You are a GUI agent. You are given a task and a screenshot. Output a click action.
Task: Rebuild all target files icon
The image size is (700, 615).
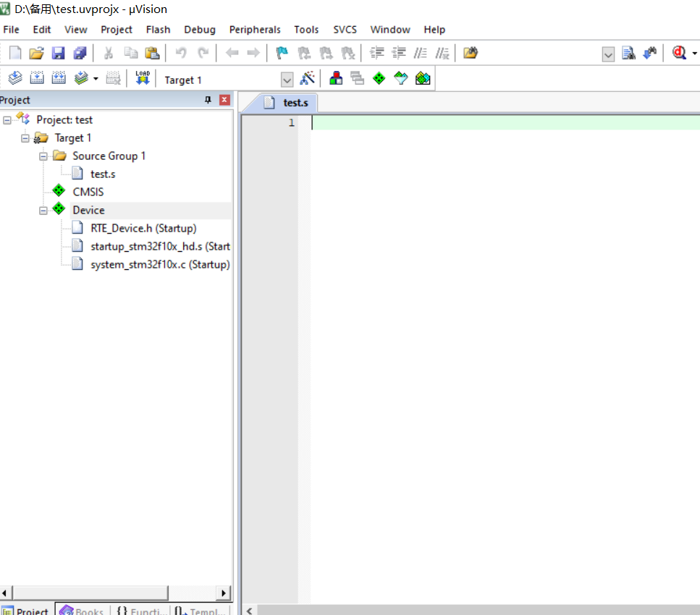(x=59, y=78)
